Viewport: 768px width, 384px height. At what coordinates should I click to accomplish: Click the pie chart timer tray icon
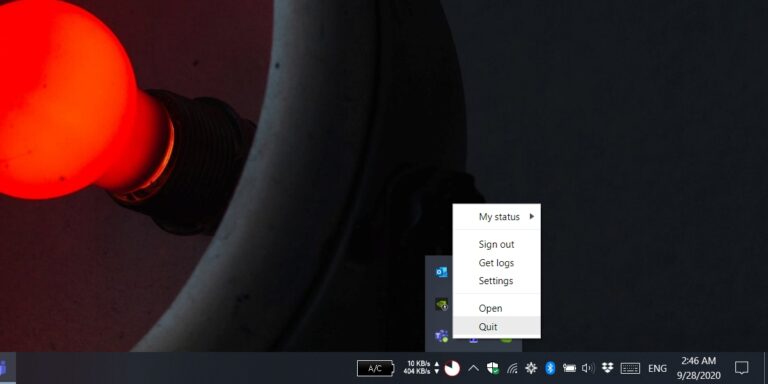point(452,368)
